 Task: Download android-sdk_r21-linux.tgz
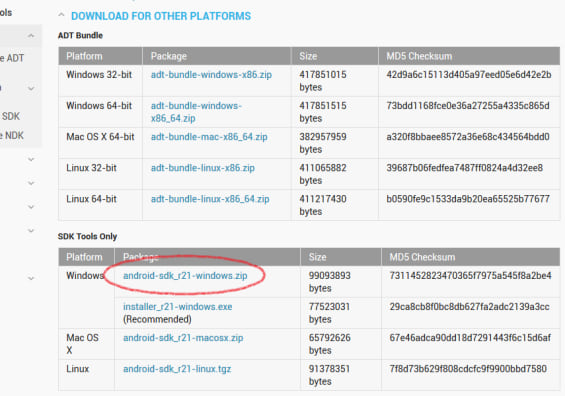[177, 369]
